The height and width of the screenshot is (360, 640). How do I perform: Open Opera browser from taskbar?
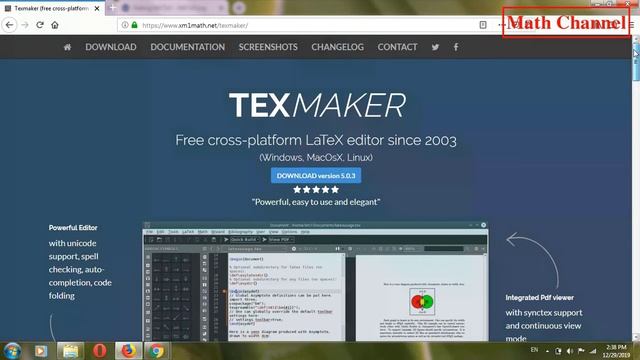click(99, 351)
